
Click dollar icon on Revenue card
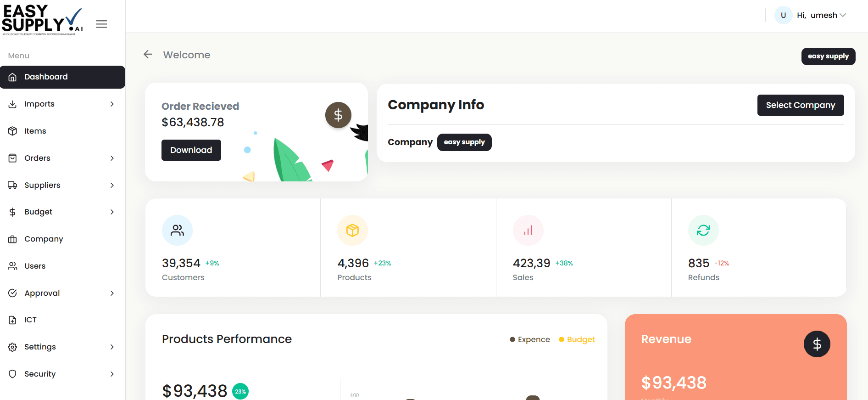pyautogui.click(x=817, y=344)
